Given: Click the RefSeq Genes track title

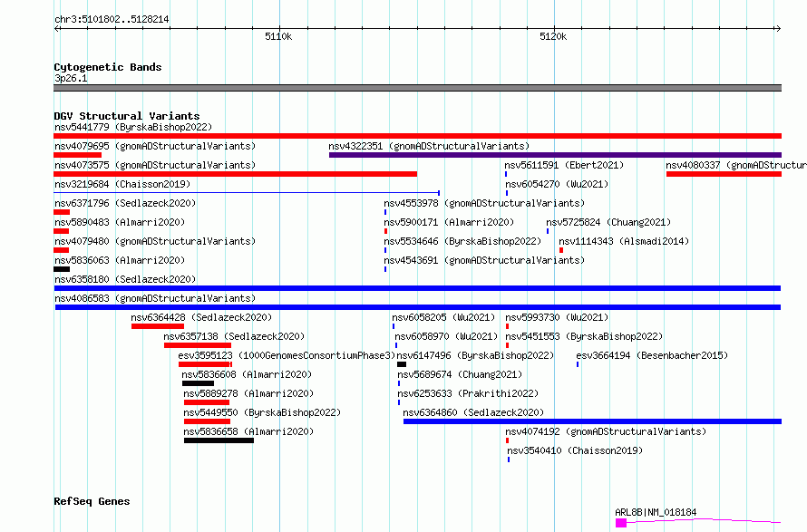Looking at the screenshot, I should (x=92, y=502).
